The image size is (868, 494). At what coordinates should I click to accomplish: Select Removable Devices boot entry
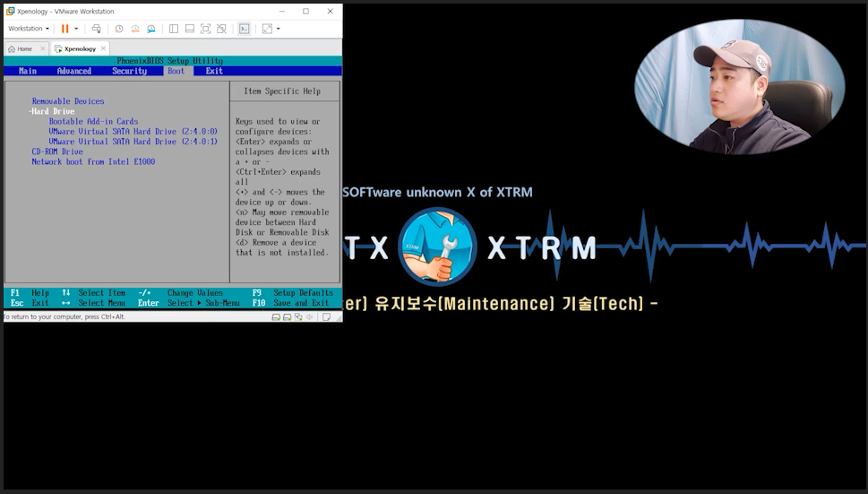pos(67,101)
